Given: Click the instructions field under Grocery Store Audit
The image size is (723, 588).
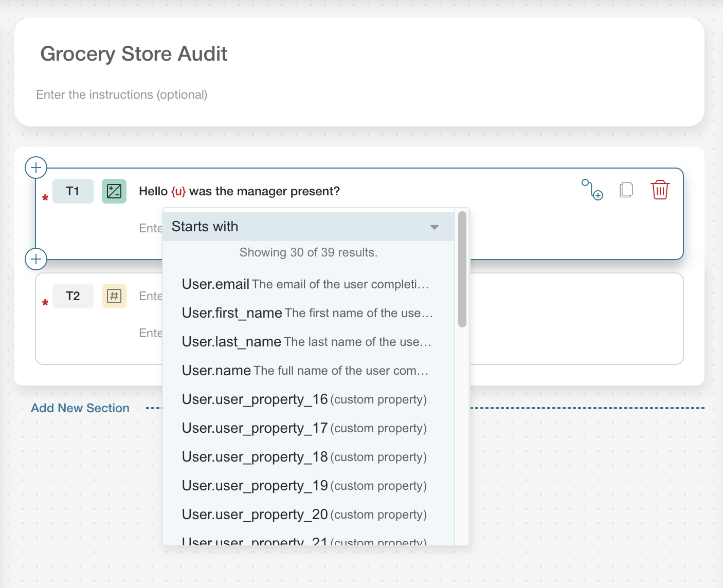Looking at the screenshot, I should [x=122, y=95].
